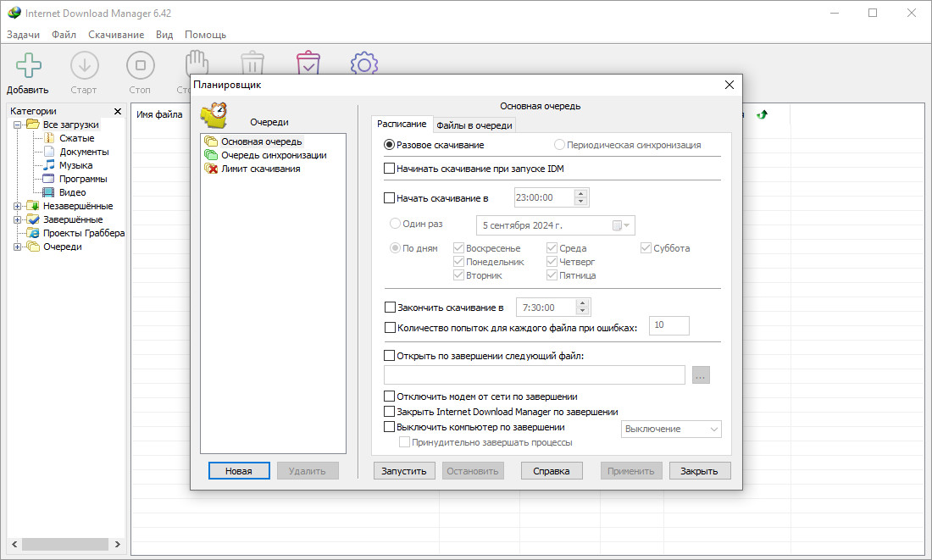Select Периодическая синхронизация radio button

(559, 145)
